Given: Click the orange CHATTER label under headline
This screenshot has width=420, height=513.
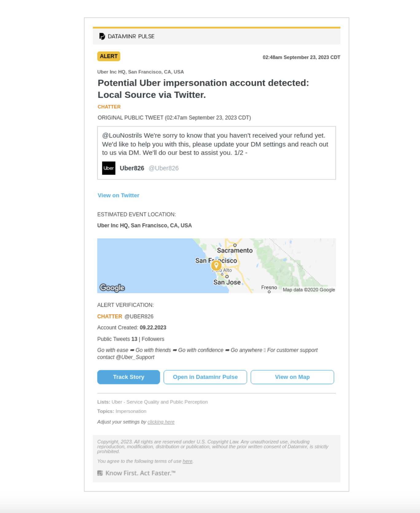Looking at the screenshot, I should [x=109, y=107].
